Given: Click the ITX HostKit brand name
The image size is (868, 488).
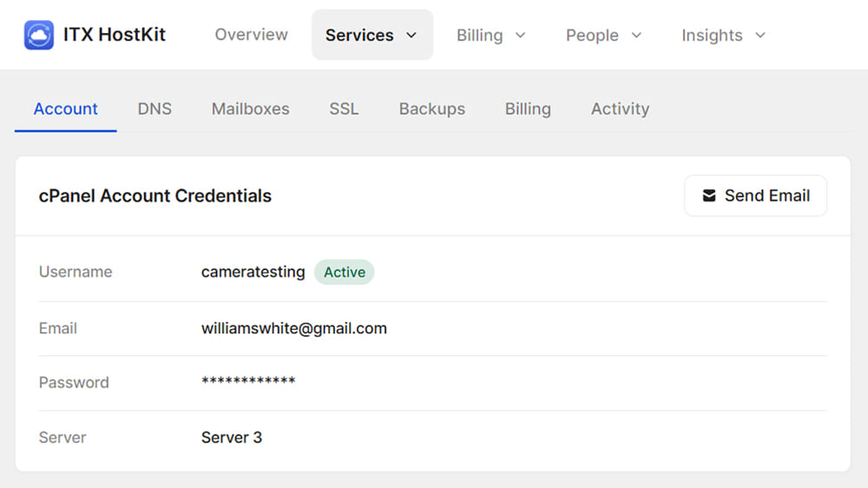Looking at the screenshot, I should pos(114,35).
